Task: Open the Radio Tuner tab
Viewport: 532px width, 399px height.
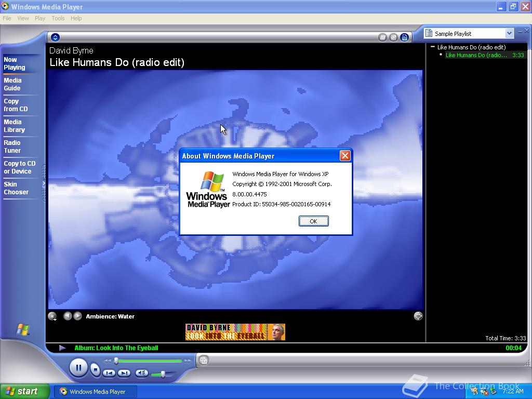Action: coord(12,147)
